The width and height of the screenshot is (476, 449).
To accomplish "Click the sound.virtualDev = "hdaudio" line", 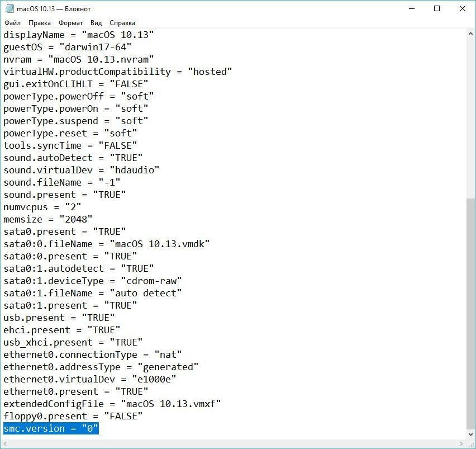I will (x=81, y=170).
